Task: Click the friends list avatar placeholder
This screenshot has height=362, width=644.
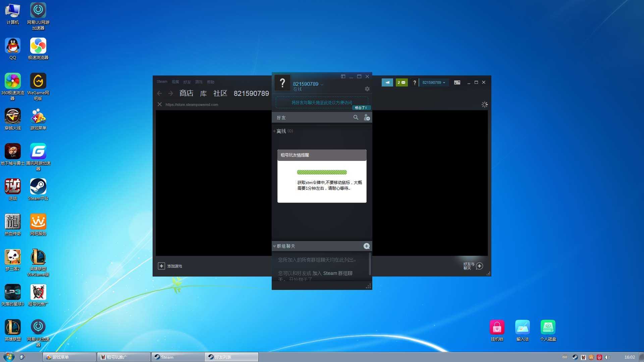Action: [282, 82]
